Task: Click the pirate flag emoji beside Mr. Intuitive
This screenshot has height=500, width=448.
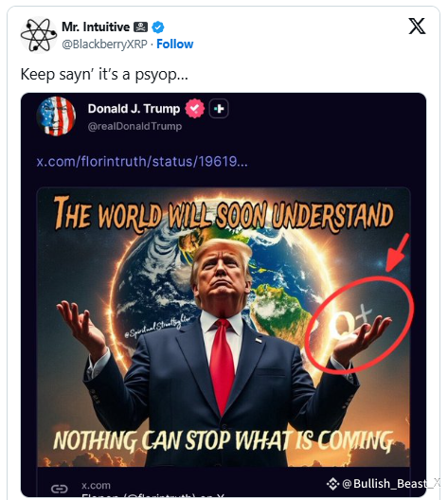Action: [140, 27]
